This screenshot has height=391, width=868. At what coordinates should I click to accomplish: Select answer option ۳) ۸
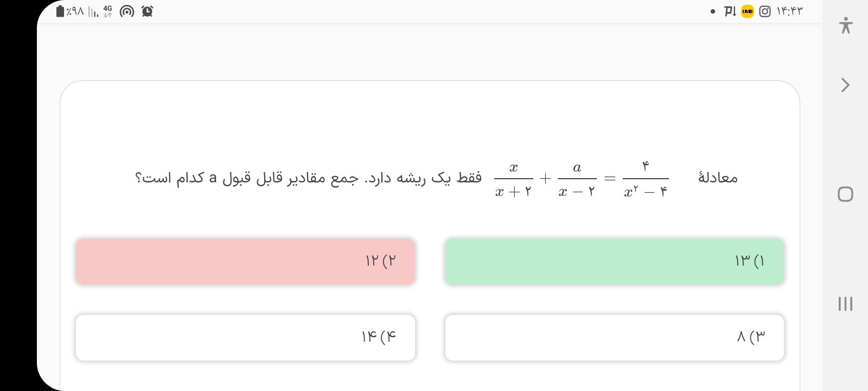pos(614,337)
